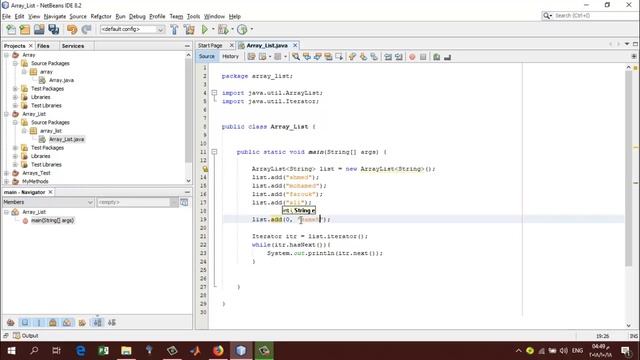
Task: Expand the Arrays_Test project node
Action: tap(7, 173)
